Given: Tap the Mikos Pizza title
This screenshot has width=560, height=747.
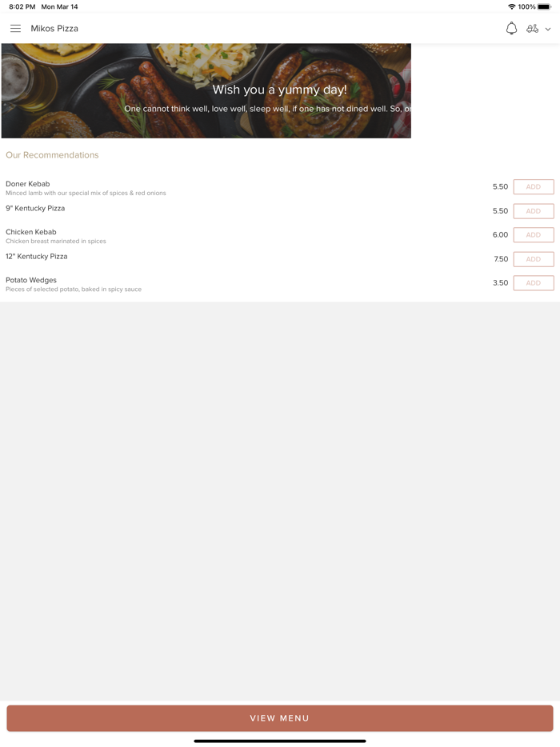Looking at the screenshot, I should click(x=54, y=29).
